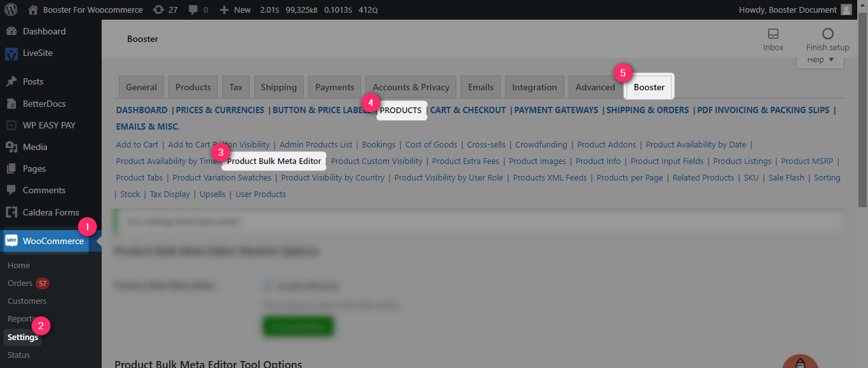Open Customers in WooCommerce submenu

(x=27, y=301)
